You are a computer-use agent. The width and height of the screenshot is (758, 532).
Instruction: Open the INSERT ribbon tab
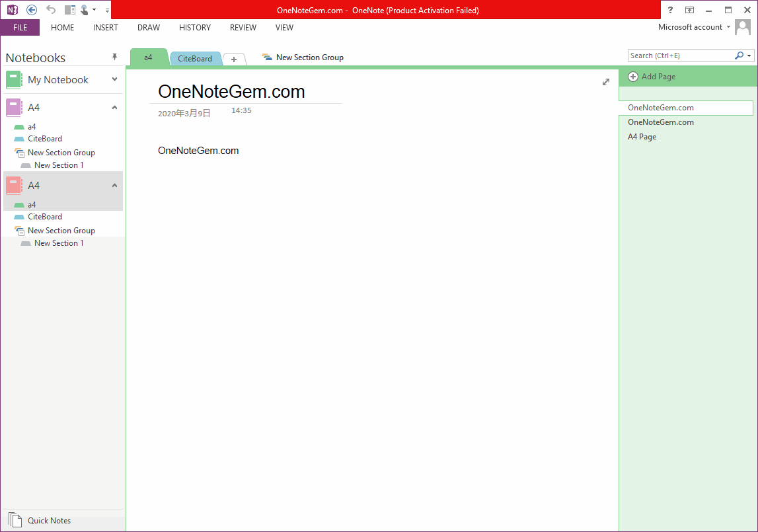[105, 28]
